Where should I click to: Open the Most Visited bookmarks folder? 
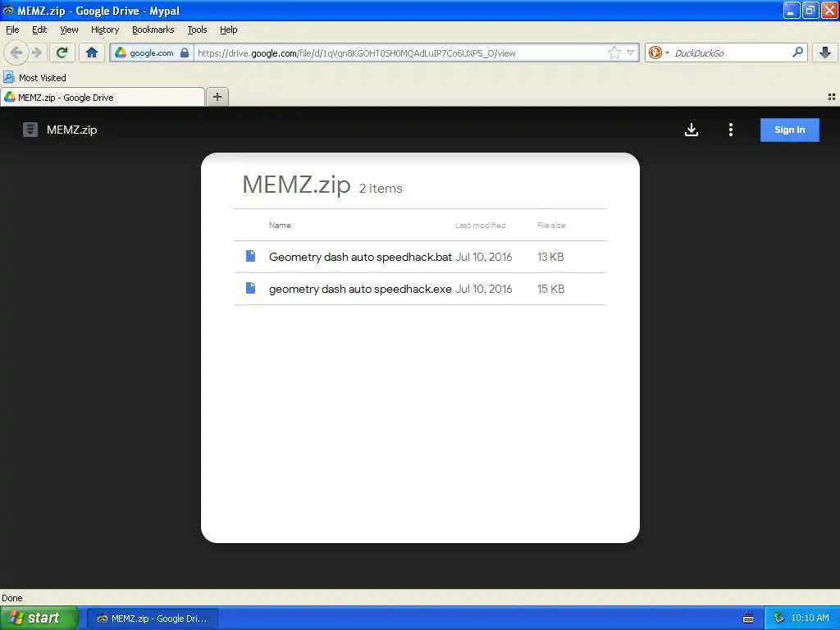pos(34,78)
